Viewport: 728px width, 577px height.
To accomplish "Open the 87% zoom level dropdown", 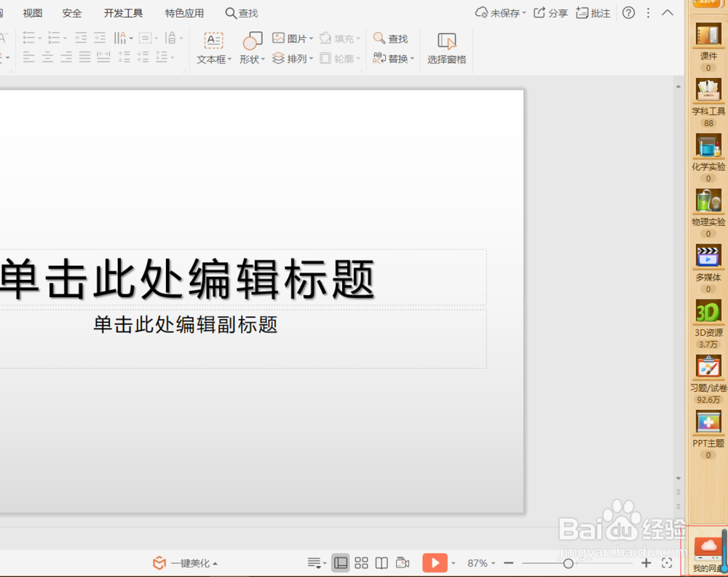I will 480,562.
